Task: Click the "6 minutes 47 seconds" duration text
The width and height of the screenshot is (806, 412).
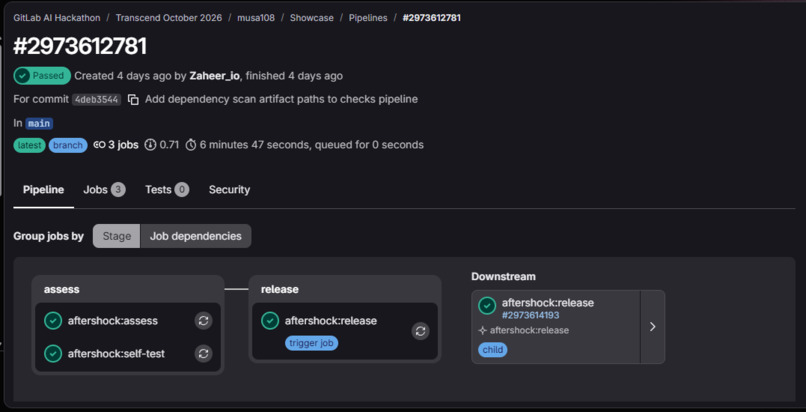Action: pos(254,145)
